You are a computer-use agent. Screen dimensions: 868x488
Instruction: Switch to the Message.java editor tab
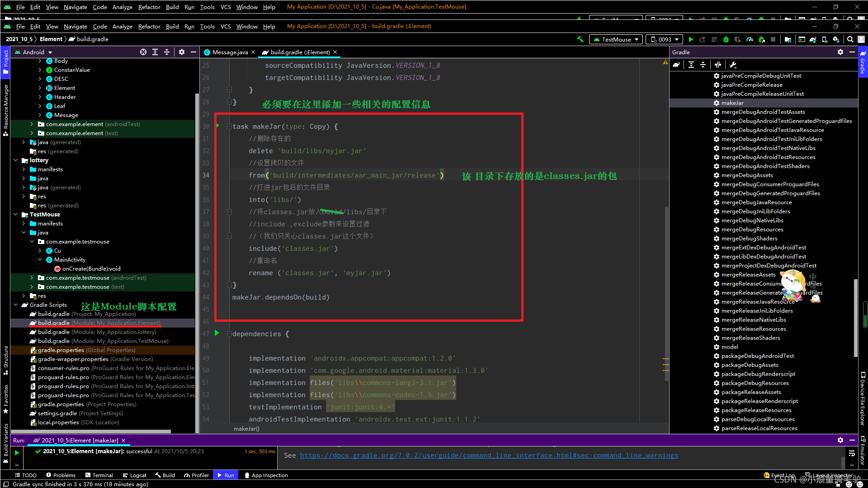coord(230,52)
